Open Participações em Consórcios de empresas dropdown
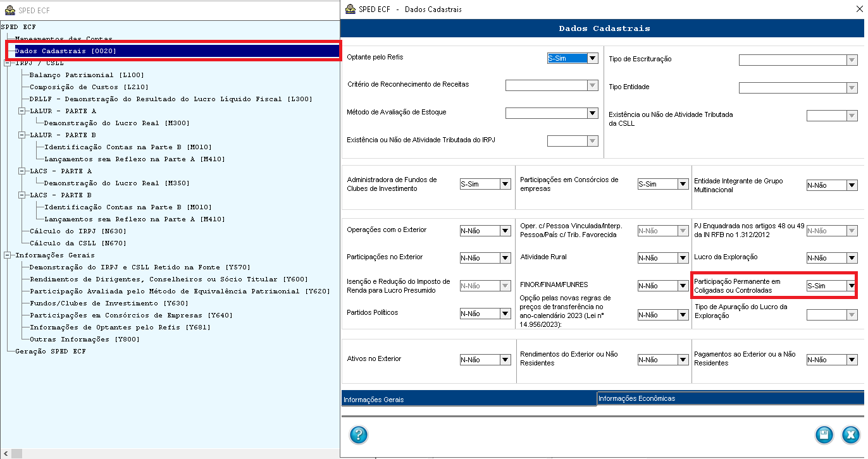The width and height of the screenshot is (868, 459). pyautogui.click(x=683, y=184)
